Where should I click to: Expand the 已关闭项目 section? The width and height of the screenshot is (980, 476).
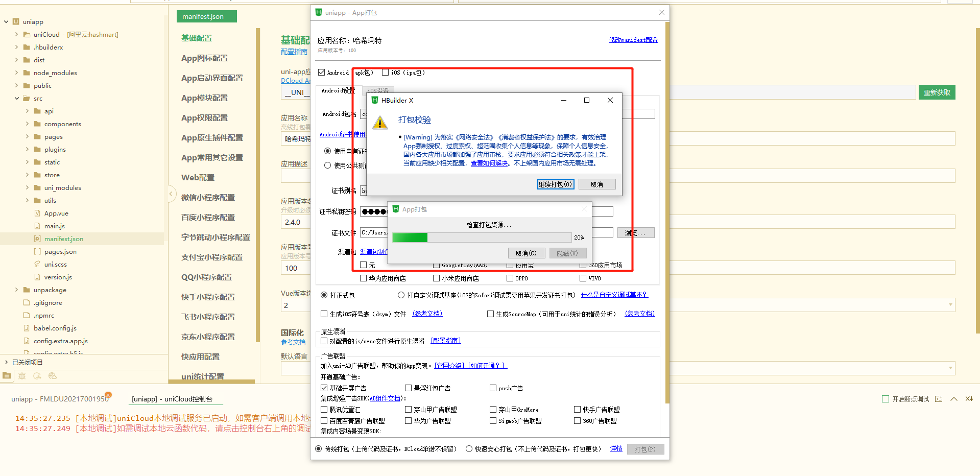point(6,362)
